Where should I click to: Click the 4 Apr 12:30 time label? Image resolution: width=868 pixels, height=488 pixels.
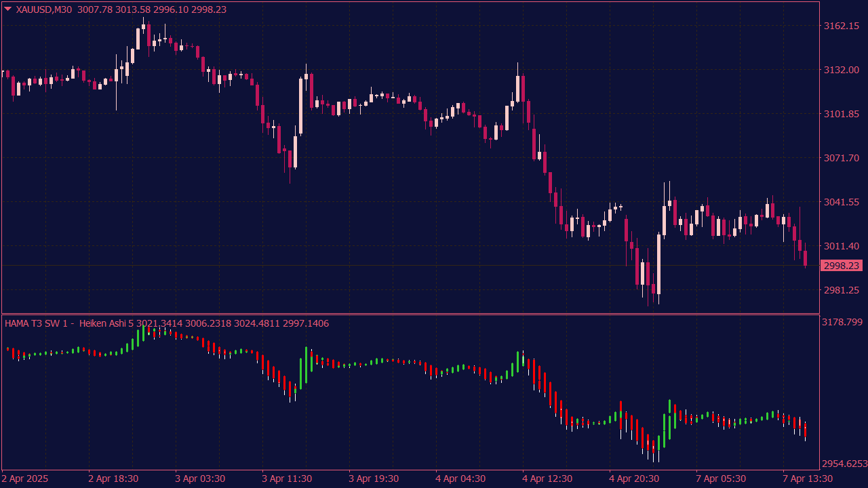point(547,479)
